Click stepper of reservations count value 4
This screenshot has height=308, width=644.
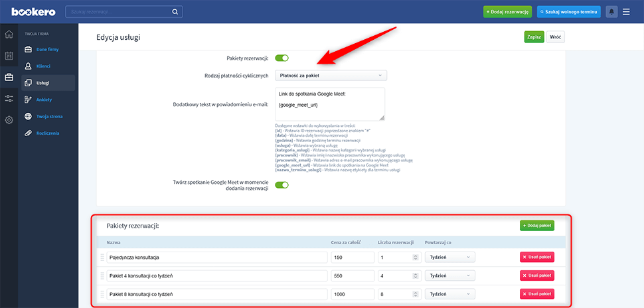coord(415,275)
